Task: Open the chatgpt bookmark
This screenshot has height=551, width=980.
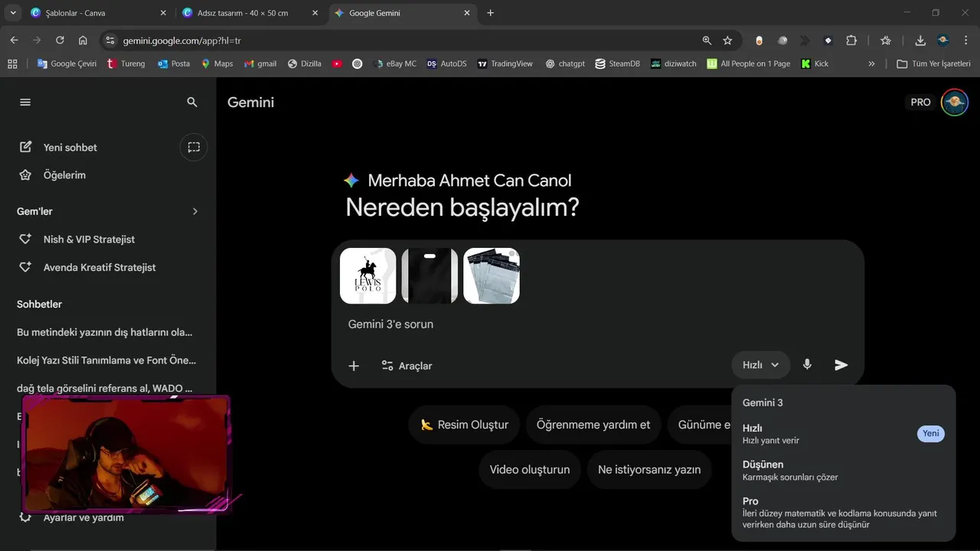Action: pyautogui.click(x=565, y=64)
